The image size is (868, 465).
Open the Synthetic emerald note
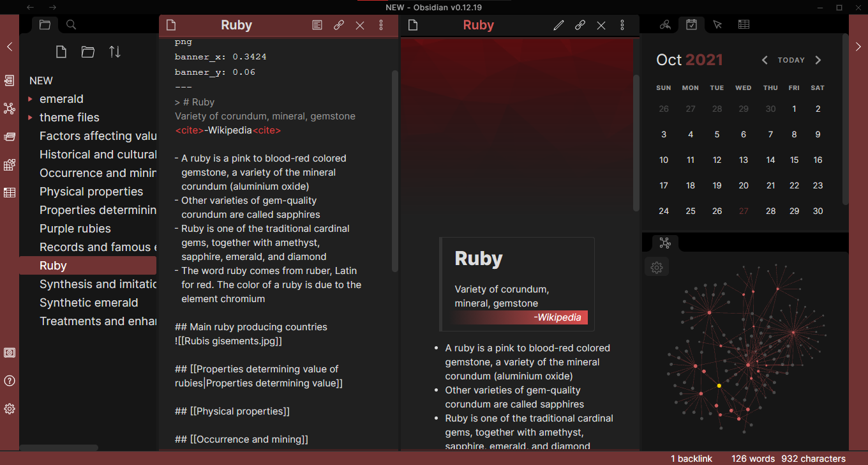click(87, 303)
